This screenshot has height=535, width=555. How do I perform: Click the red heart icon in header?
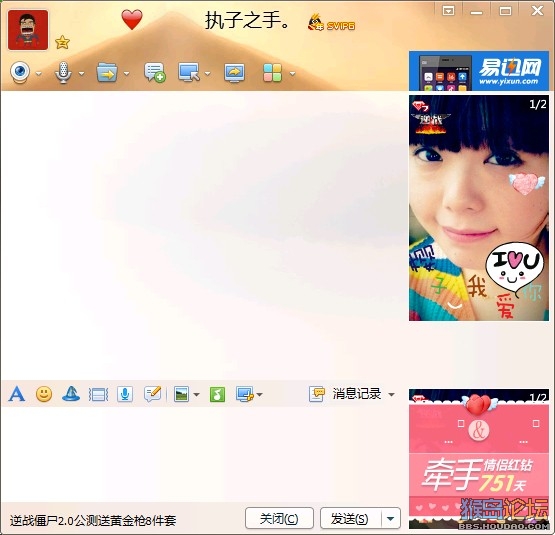point(132,19)
